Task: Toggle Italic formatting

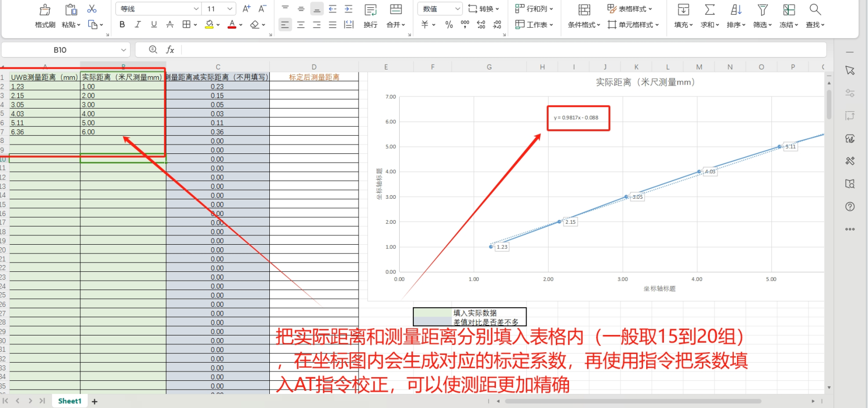Action: 138,25
